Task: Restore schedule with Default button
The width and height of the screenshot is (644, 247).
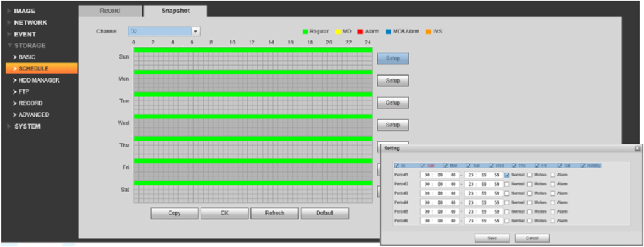Action: coord(325,213)
